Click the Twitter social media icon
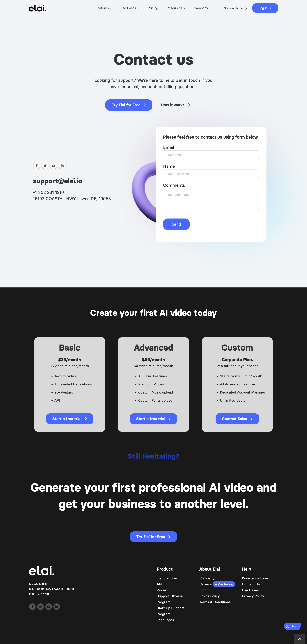Screen dimensions: 307x644 click(x=45, y=166)
